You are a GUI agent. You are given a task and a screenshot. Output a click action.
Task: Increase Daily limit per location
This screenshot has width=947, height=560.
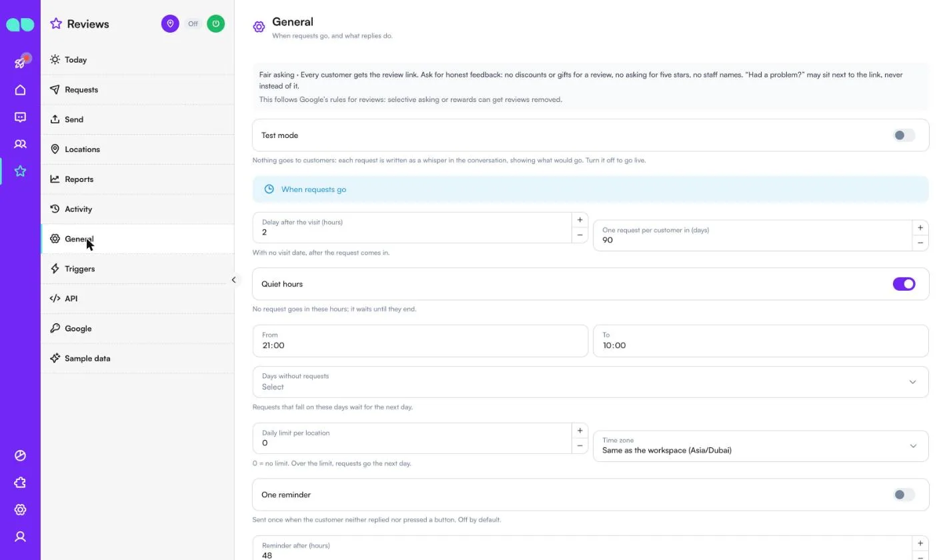point(580,431)
